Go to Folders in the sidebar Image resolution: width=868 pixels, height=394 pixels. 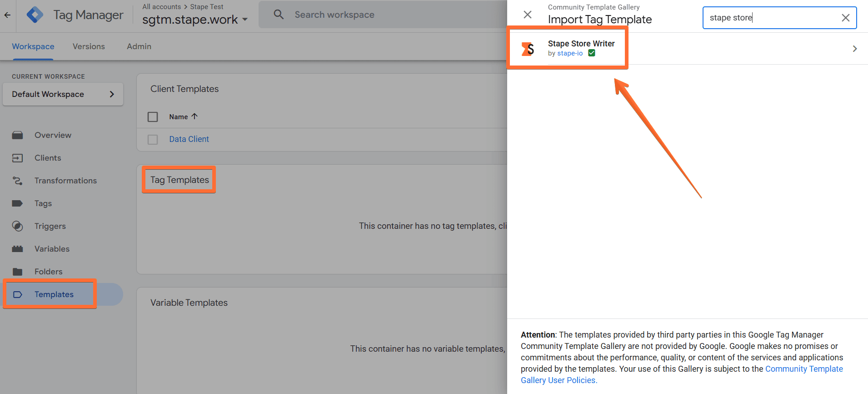pyautogui.click(x=48, y=272)
